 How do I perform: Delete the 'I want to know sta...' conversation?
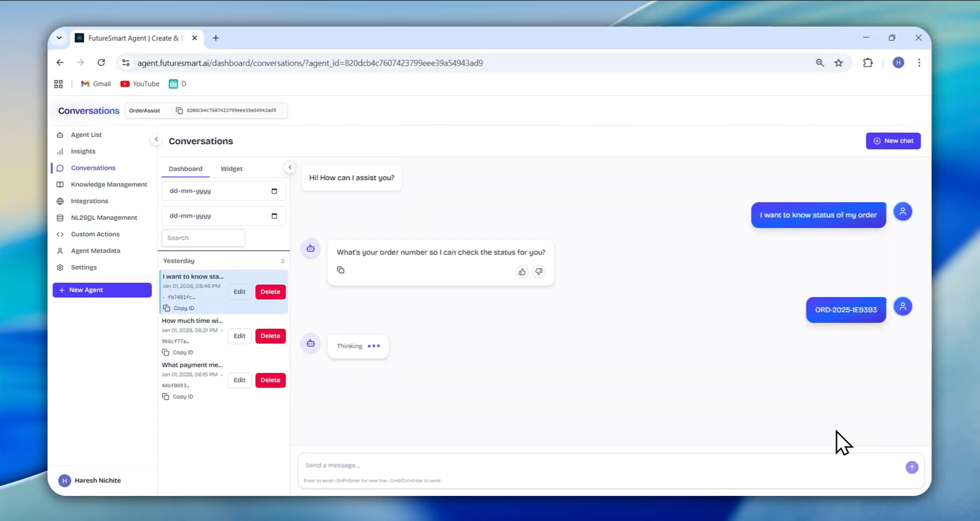270,291
